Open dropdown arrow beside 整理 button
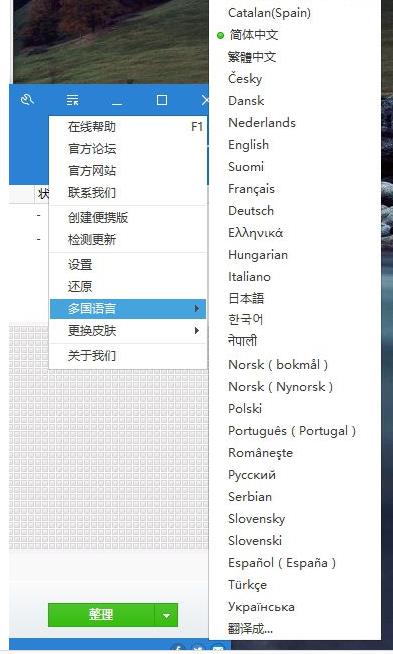 coord(166,615)
